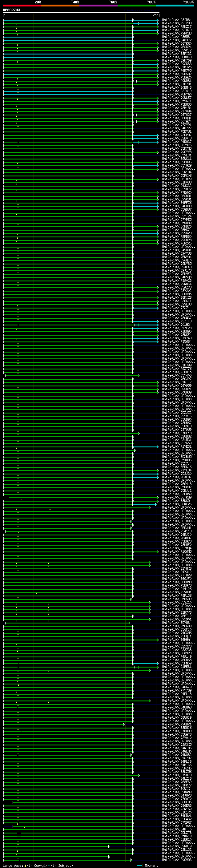
Task: Click hit label UniRef100_A9SGV3
Action: (x=177, y=233)
